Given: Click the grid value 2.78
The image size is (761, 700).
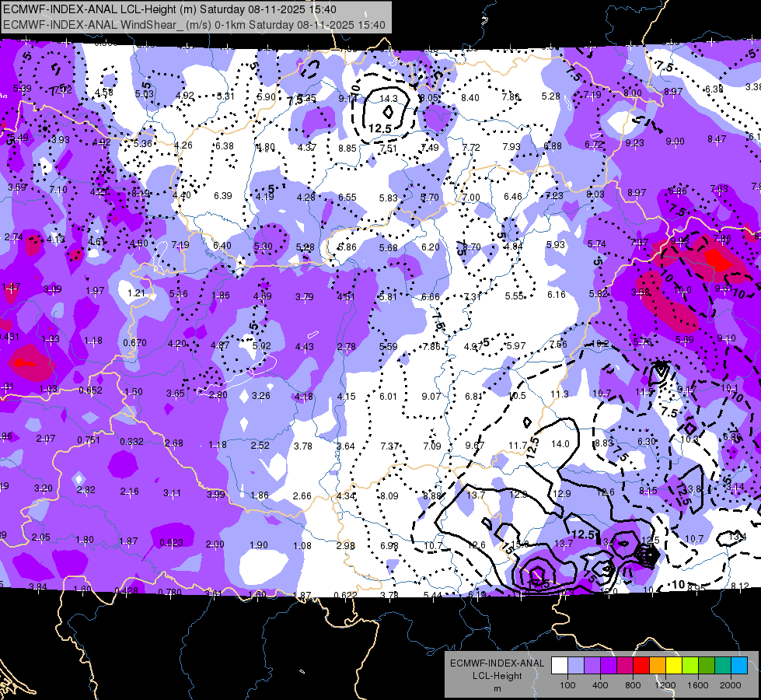Looking at the screenshot, I should (x=347, y=347).
